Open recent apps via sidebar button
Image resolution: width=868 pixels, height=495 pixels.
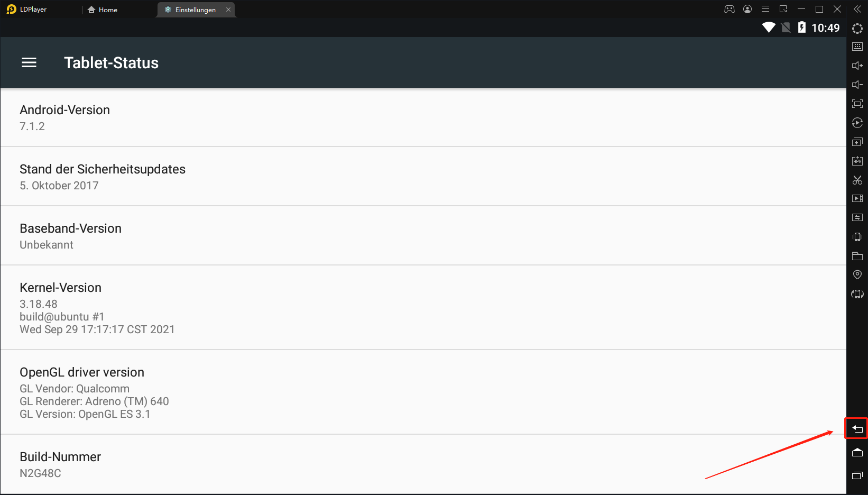tap(857, 475)
